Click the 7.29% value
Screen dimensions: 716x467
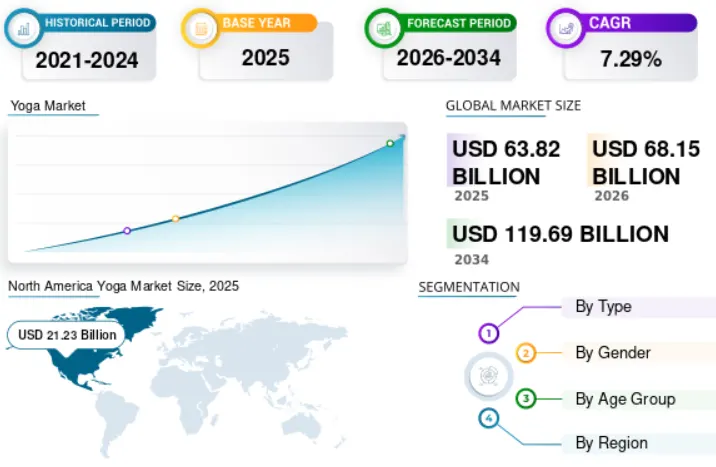click(631, 59)
